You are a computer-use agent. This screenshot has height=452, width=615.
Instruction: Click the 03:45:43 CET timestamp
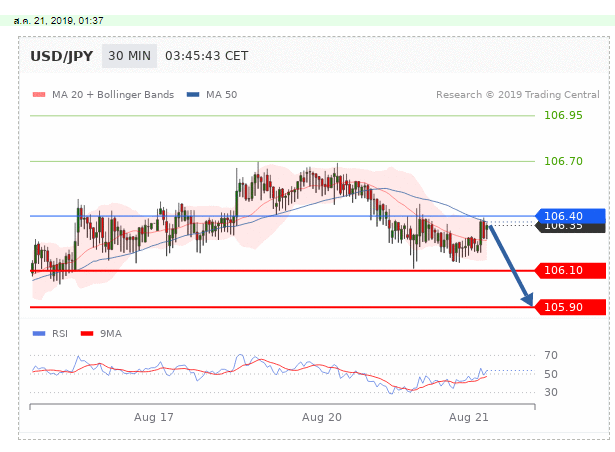coord(207,56)
